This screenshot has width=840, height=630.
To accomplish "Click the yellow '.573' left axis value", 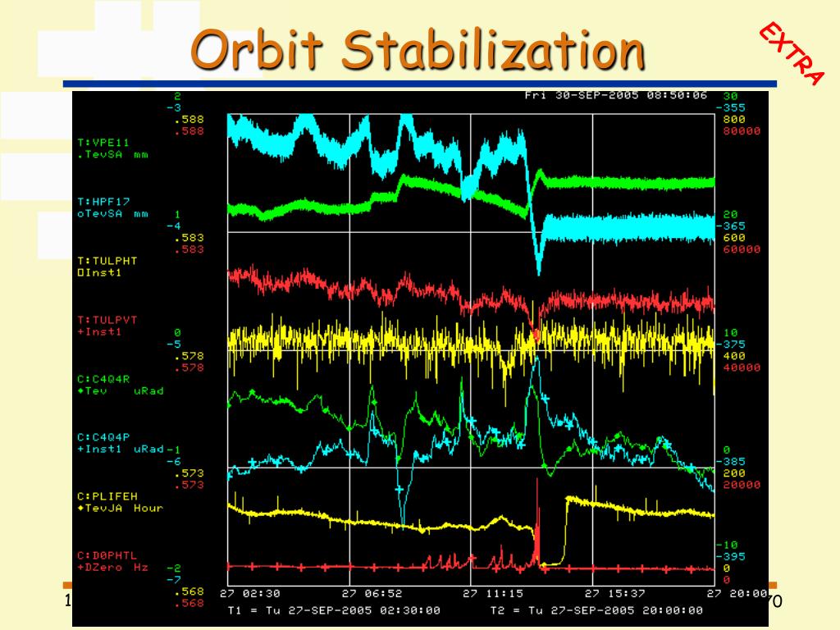I will [189, 473].
